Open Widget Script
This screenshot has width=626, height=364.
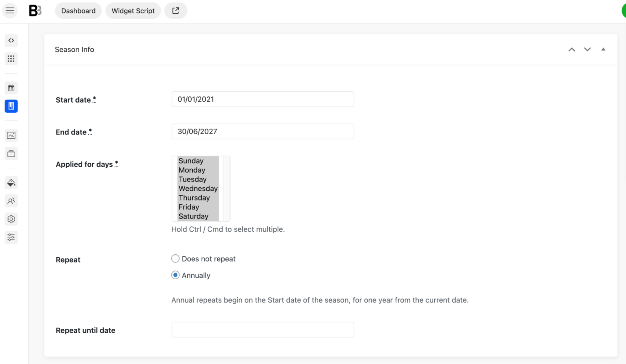pyautogui.click(x=133, y=11)
